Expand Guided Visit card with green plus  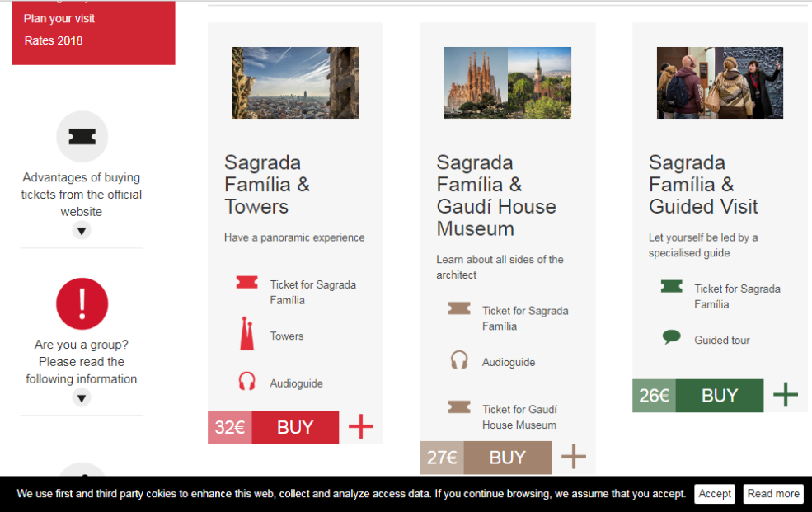[x=786, y=394]
